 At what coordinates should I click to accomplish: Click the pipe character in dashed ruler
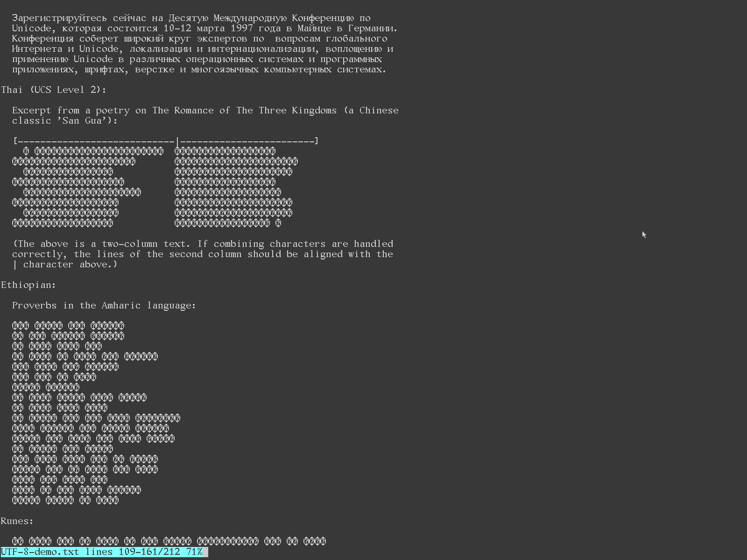coord(177,141)
